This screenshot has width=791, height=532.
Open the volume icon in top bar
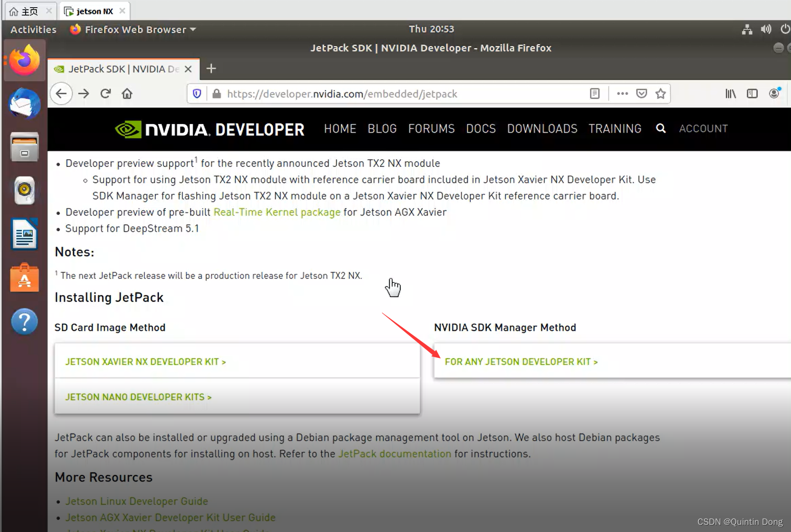pos(766,29)
